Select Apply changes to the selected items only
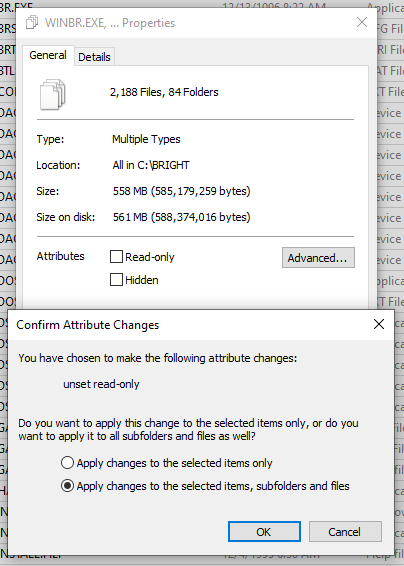This screenshot has width=404, height=566. [x=68, y=463]
